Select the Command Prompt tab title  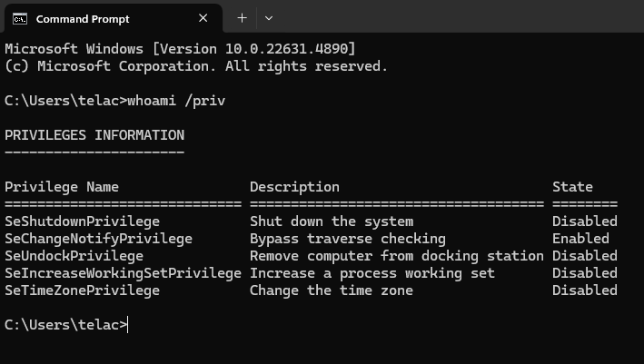[x=83, y=19]
